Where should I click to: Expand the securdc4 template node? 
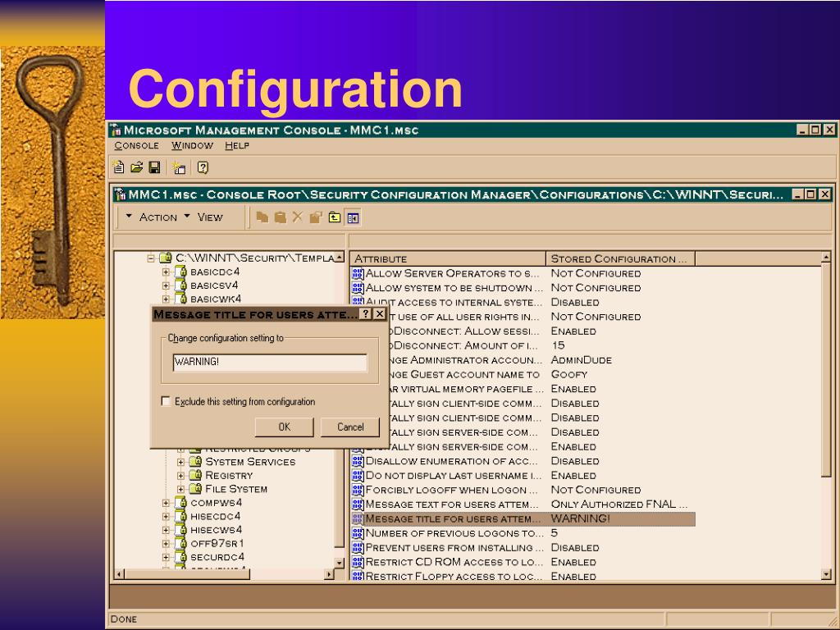[166, 557]
